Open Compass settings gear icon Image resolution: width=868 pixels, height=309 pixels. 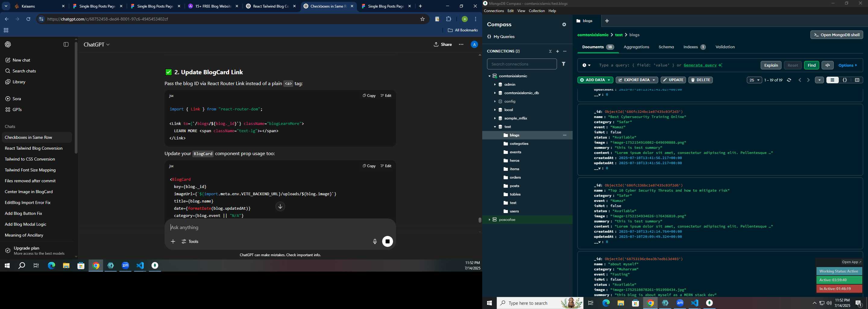click(564, 25)
